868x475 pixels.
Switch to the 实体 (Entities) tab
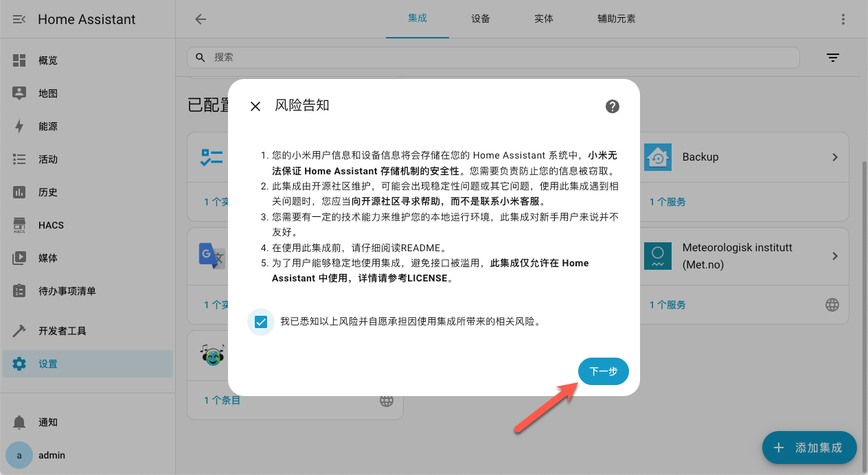pyautogui.click(x=543, y=19)
